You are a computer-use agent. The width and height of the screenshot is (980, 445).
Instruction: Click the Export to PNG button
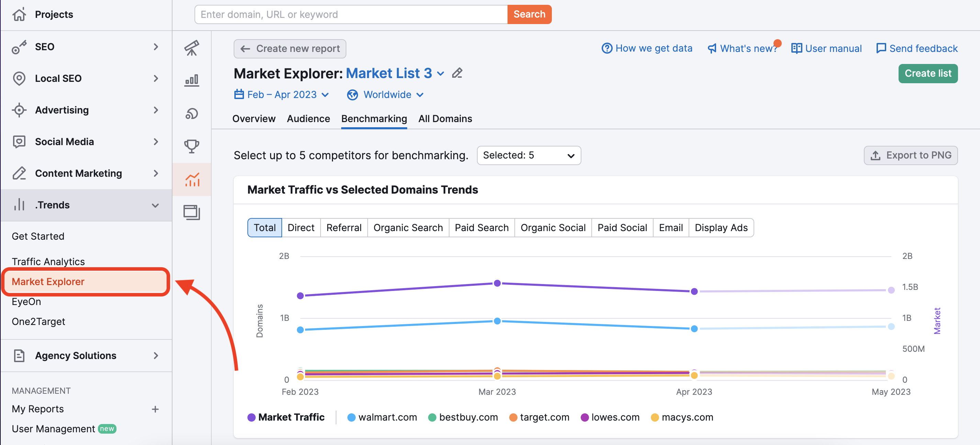click(910, 155)
